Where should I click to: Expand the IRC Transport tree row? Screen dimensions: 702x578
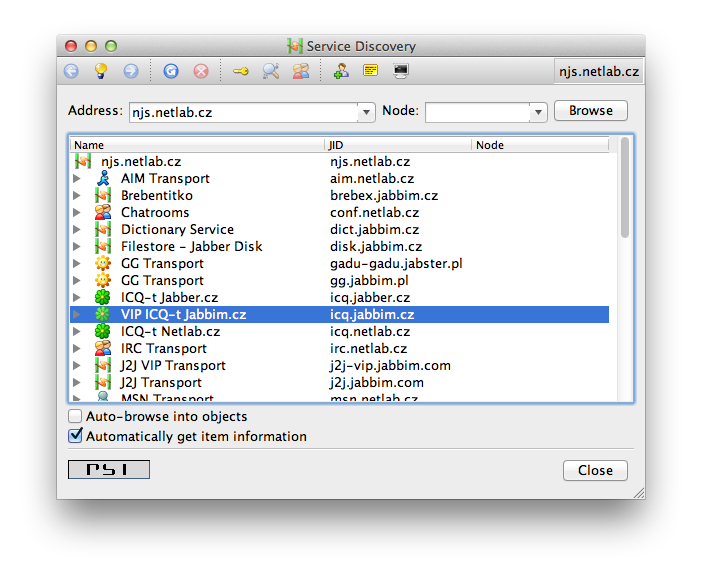pos(77,348)
